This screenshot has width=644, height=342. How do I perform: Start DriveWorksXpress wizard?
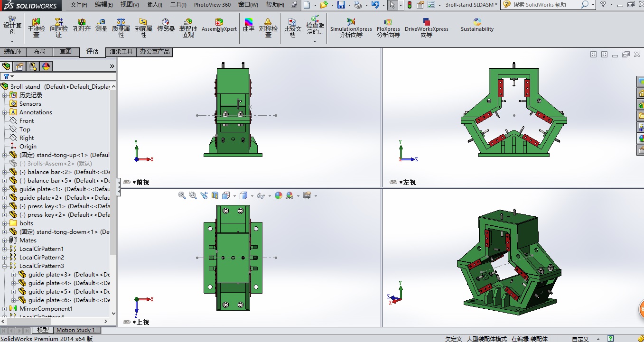click(x=427, y=28)
